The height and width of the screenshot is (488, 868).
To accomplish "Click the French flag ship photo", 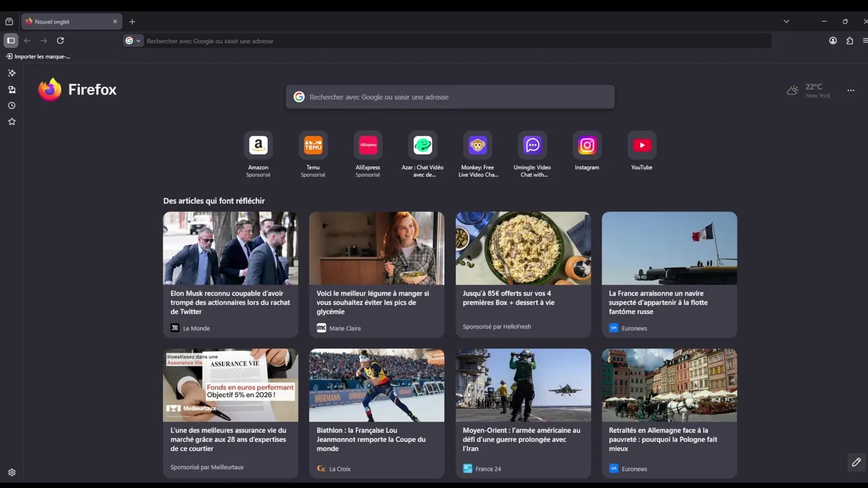I will (x=669, y=248).
